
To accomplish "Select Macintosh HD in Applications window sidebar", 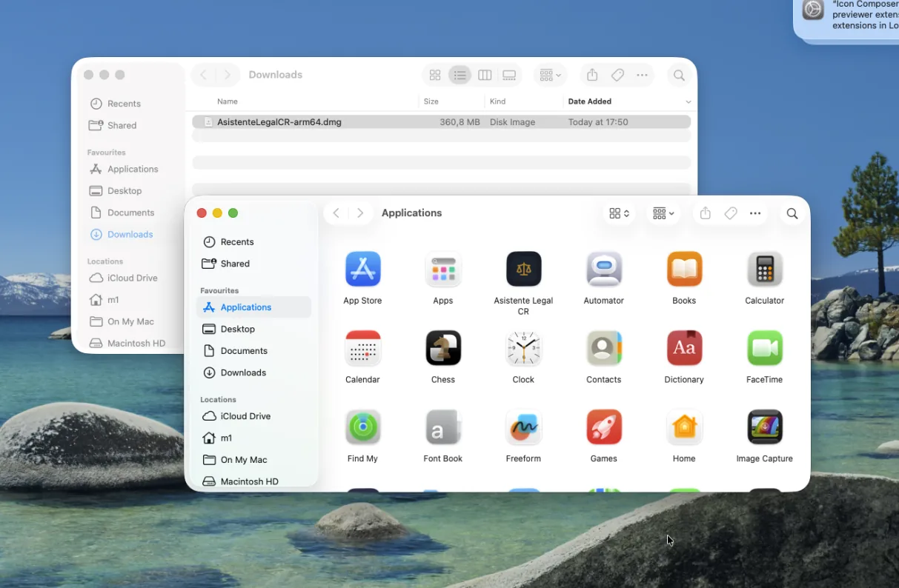I will click(253, 481).
